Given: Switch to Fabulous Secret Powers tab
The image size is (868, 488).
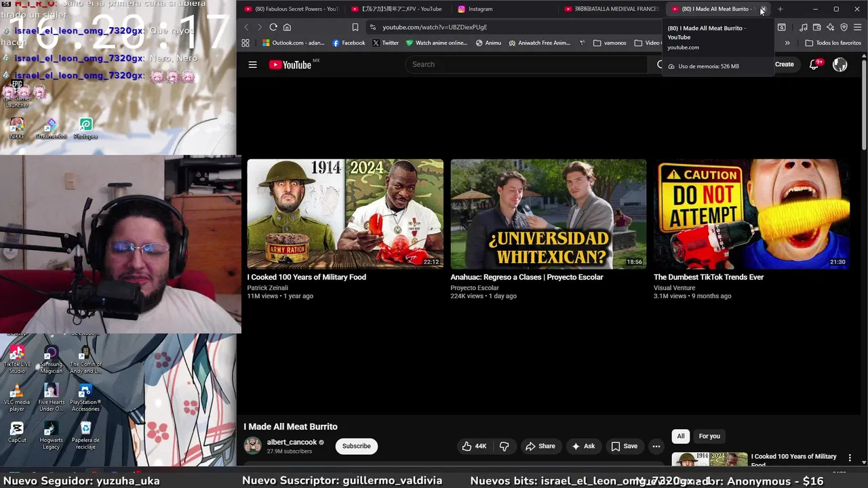Looking at the screenshot, I should click(292, 9).
